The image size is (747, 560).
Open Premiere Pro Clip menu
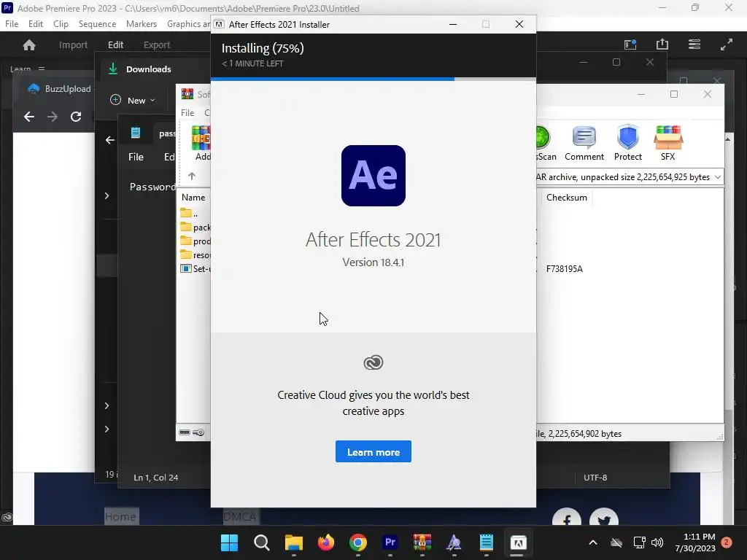point(61,24)
